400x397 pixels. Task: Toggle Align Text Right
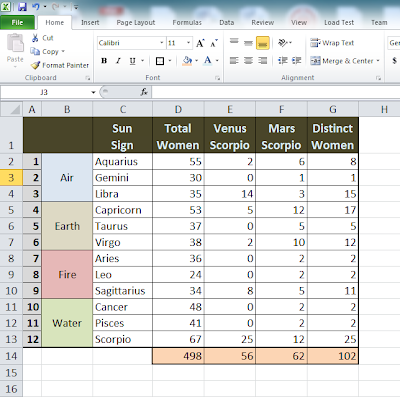click(x=263, y=61)
